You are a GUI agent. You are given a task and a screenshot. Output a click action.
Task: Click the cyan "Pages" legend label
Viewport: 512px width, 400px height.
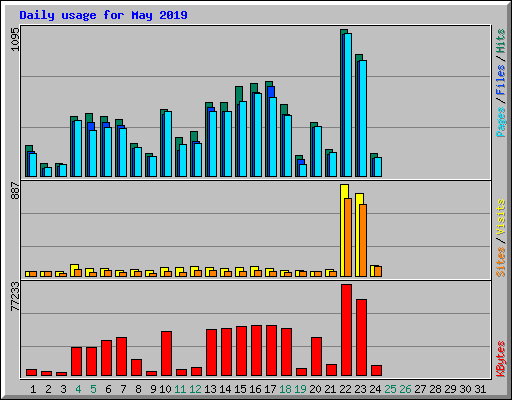(x=501, y=122)
